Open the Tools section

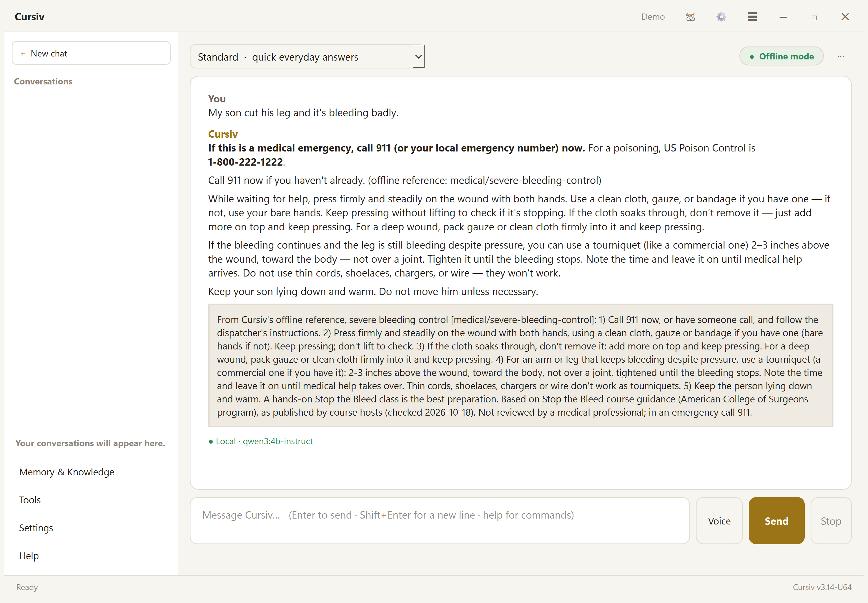[30, 500]
